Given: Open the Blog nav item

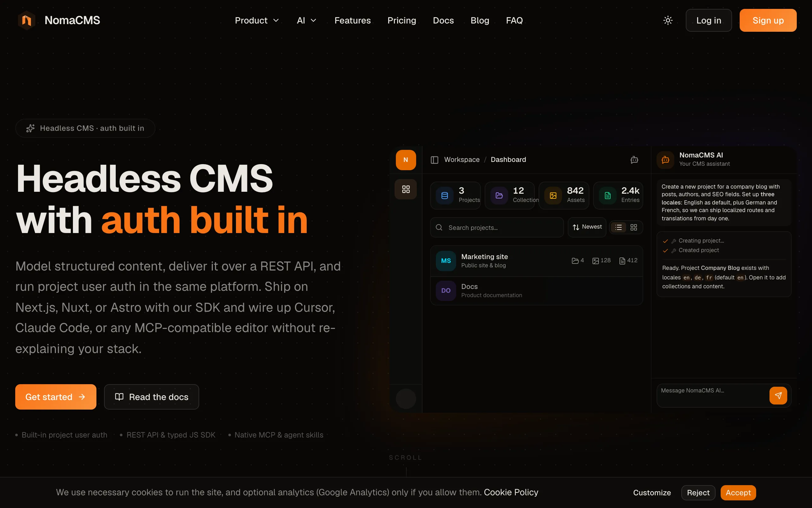Looking at the screenshot, I should (x=480, y=20).
